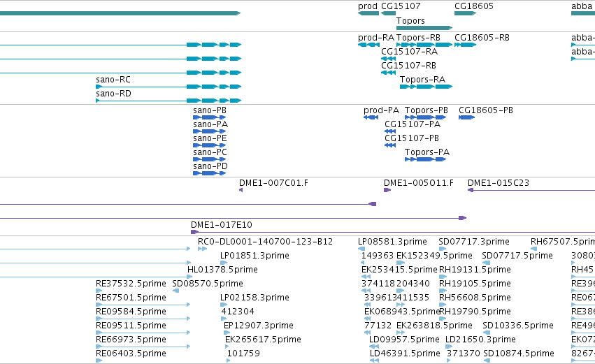Screen dimensions: 595x364
Task: Select the CG15107-PB protein label
Action: pyautogui.click(x=412, y=138)
